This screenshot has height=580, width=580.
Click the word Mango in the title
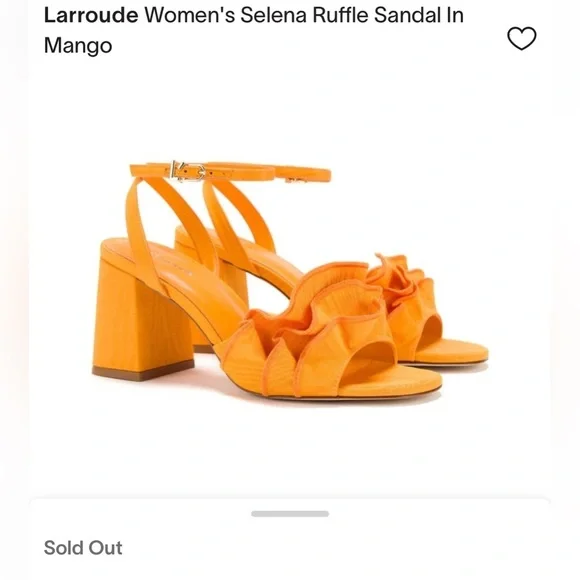click(x=78, y=46)
